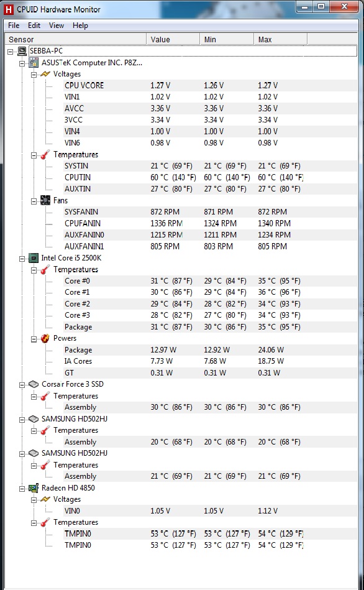Open the Help menu
This screenshot has width=364, height=590.
(x=80, y=25)
